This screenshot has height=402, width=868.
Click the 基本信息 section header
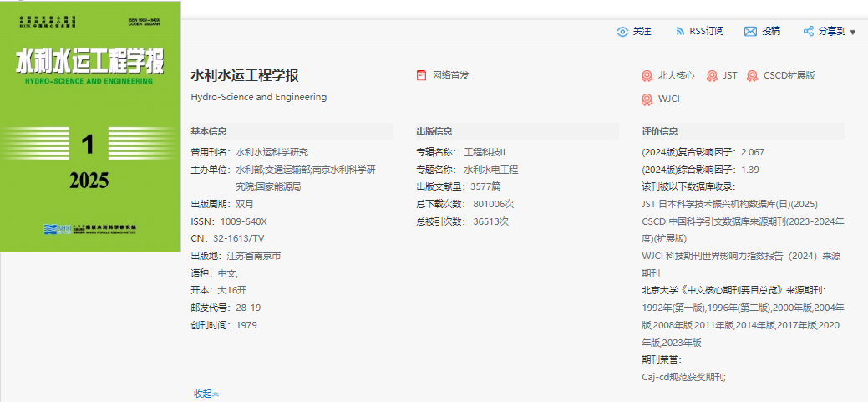point(209,131)
